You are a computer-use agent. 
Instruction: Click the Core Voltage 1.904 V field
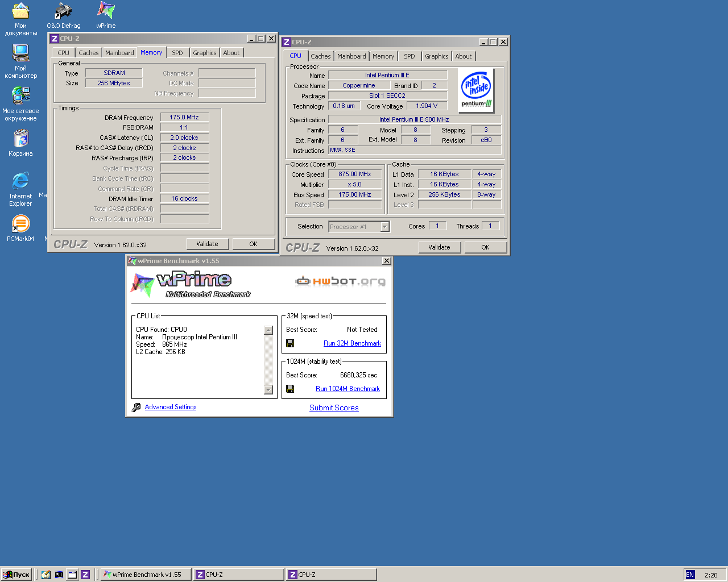(427, 106)
